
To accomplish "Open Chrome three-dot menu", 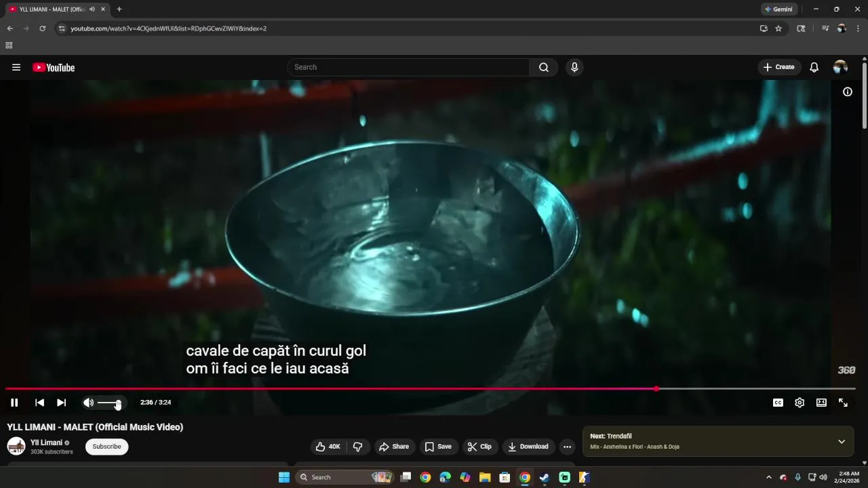I will tap(859, 28).
